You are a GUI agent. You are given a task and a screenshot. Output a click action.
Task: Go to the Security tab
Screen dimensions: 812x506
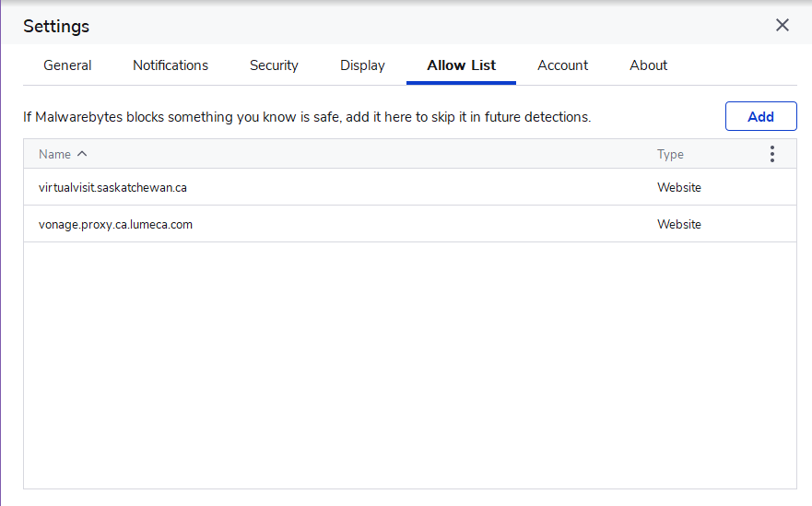274,65
